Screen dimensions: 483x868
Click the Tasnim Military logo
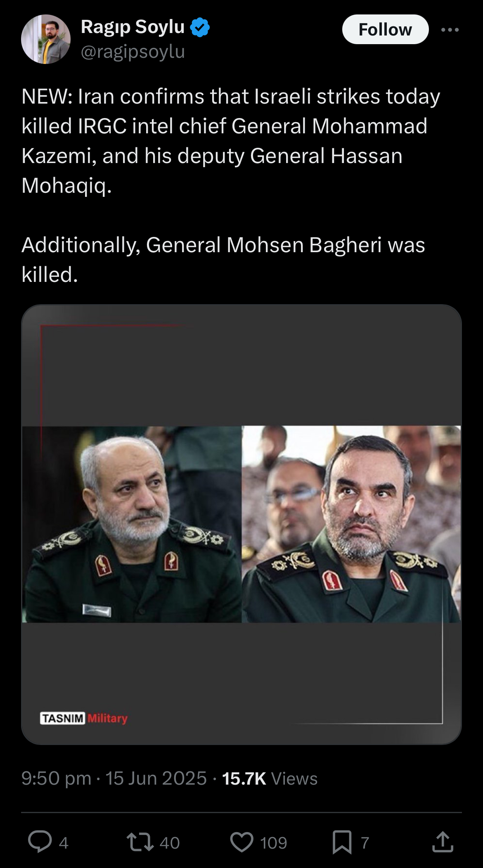point(84,718)
